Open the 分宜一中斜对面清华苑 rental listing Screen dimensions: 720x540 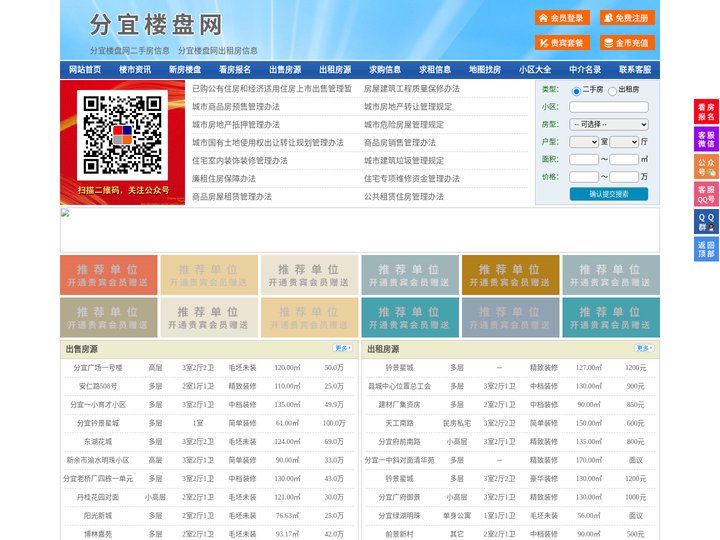pyautogui.click(x=399, y=460)
